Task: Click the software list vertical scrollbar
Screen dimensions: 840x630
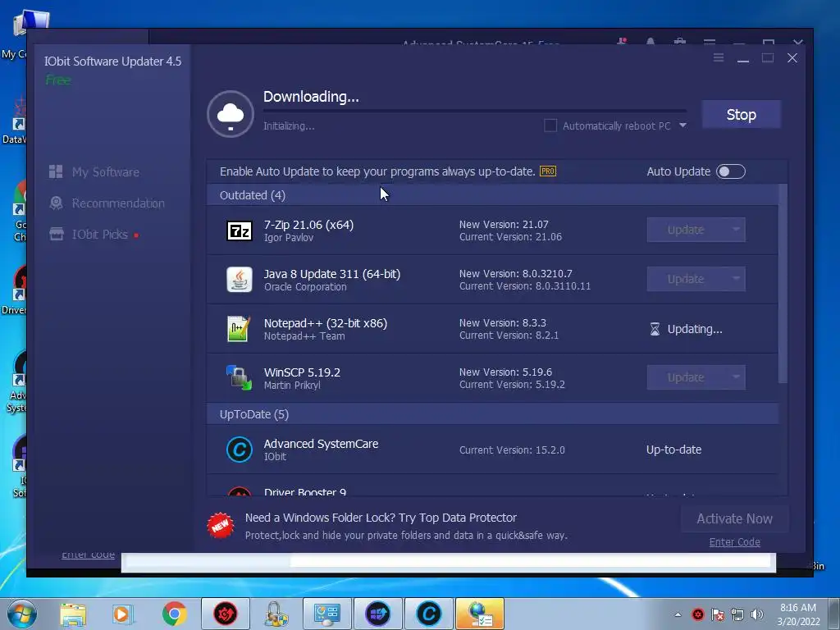Action: pyautogui.click(x=783, y=284)
